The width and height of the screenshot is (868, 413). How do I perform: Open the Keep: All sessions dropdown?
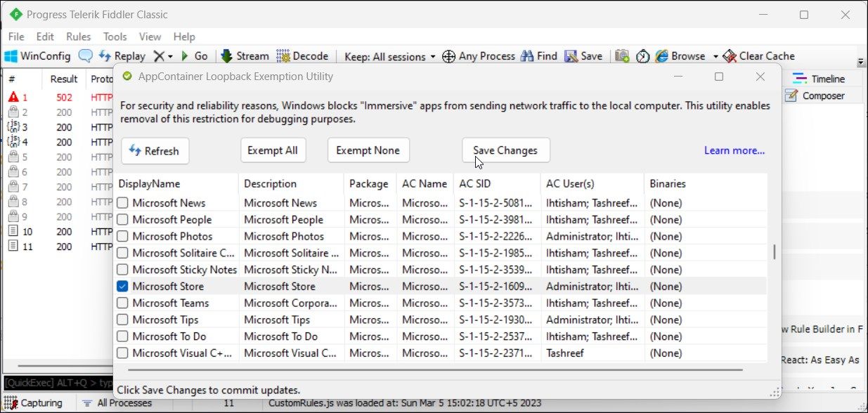[x=390, y=56]
